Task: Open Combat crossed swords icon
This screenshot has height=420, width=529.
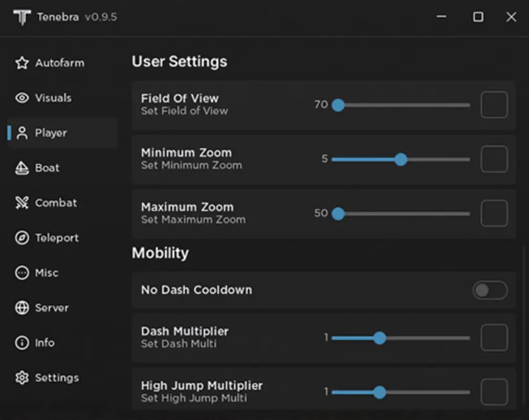Action: pos(22,203)
